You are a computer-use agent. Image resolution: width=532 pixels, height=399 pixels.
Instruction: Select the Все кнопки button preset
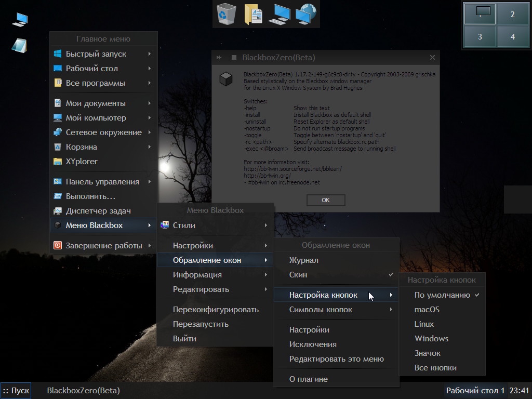442,368
